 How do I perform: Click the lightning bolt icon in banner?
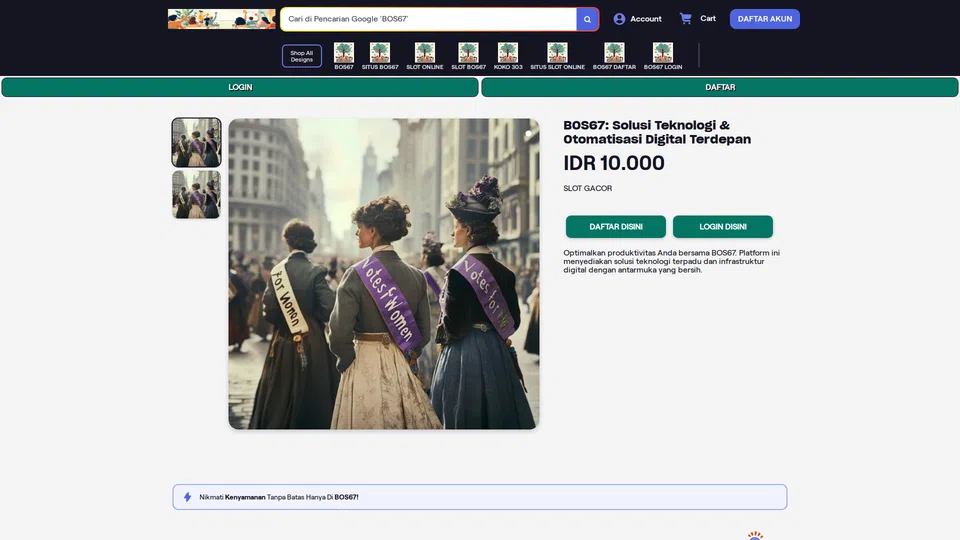(187, 497)
